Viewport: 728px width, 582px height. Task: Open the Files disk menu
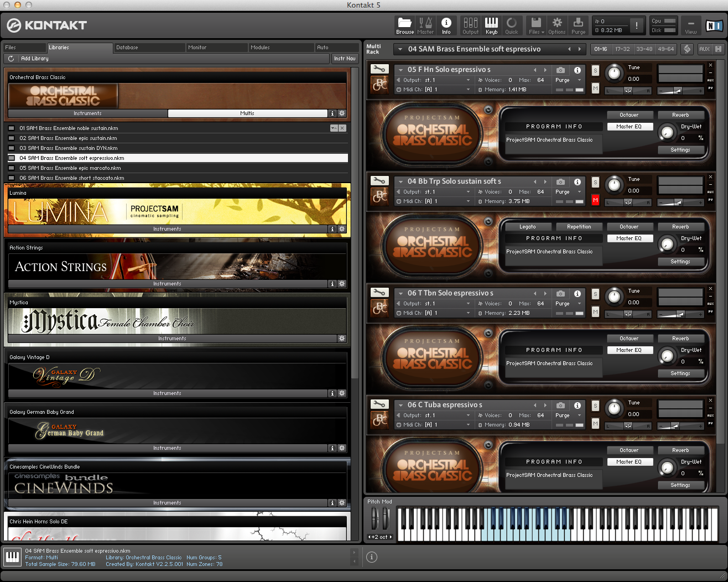tap(536, 25)
